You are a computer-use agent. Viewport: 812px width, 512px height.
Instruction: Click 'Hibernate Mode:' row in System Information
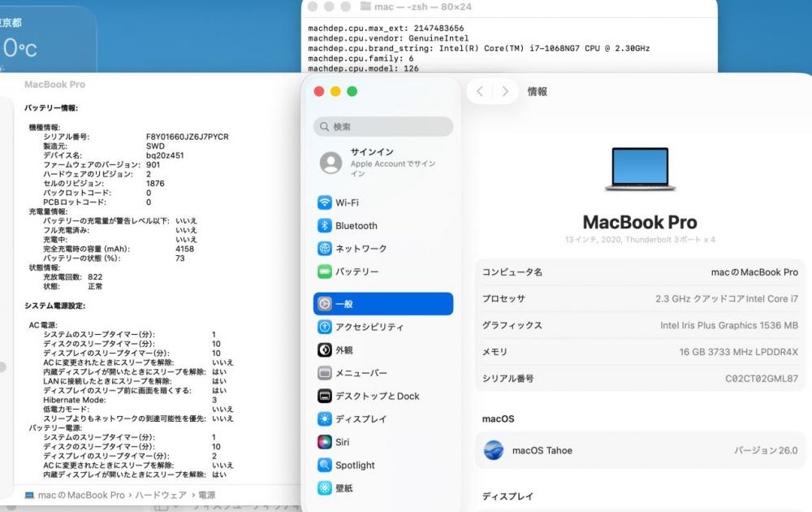point(130,400)
